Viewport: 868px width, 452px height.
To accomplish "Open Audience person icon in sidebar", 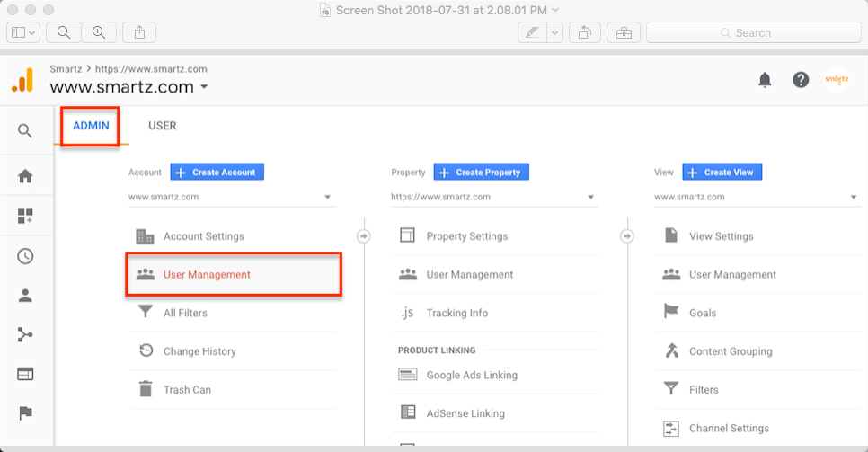I will tap(25, 296).
